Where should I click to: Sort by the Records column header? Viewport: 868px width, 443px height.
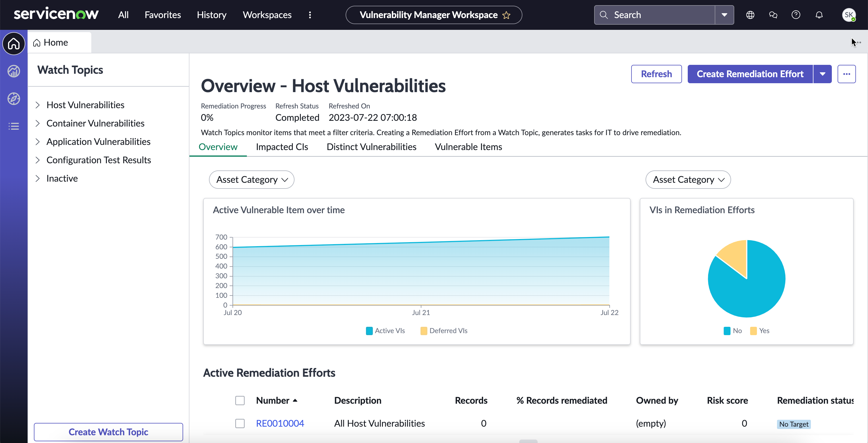coord(471,401)
